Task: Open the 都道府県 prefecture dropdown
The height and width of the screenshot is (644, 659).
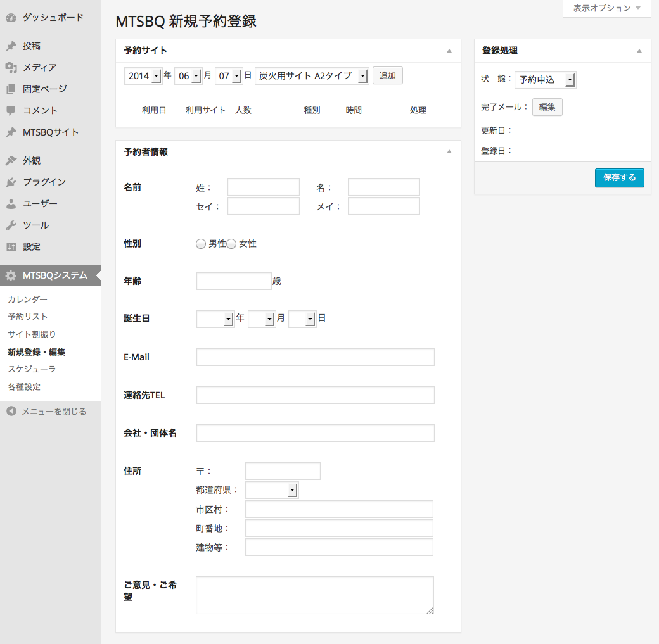Action: [x=271, y=490]
